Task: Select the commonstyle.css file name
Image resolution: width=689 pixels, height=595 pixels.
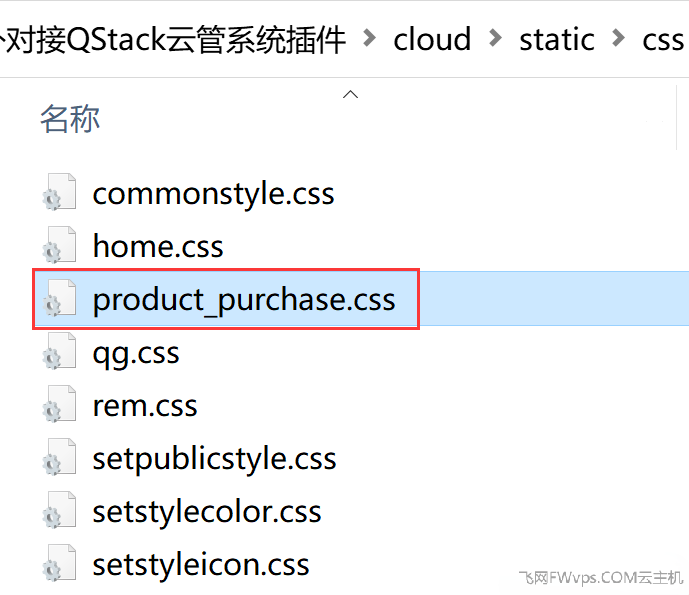Action: tap(213, 194)
